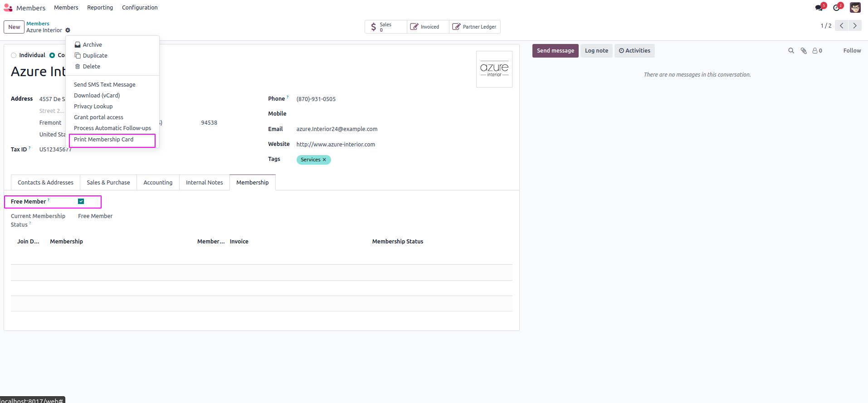Uncheck the Free Member checkbox

point(81,201)
